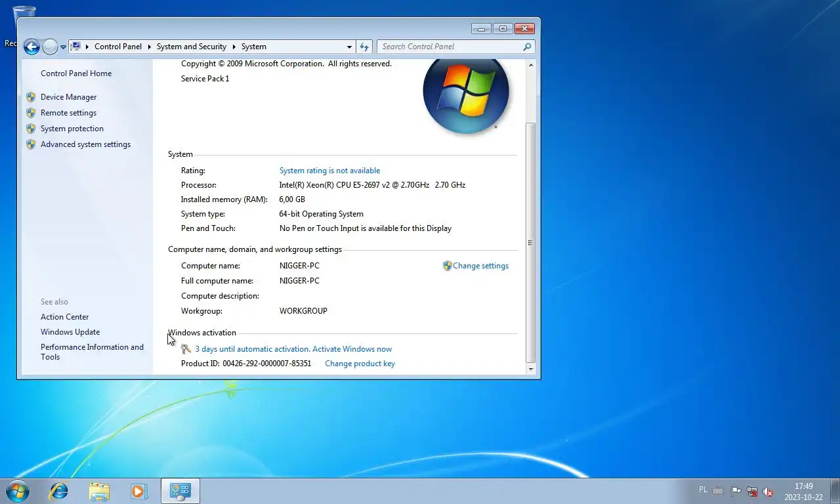840x504 pixels.
Task: Select the WORKGROUP value
Action: pyautogui.click(x=303, y=311)
